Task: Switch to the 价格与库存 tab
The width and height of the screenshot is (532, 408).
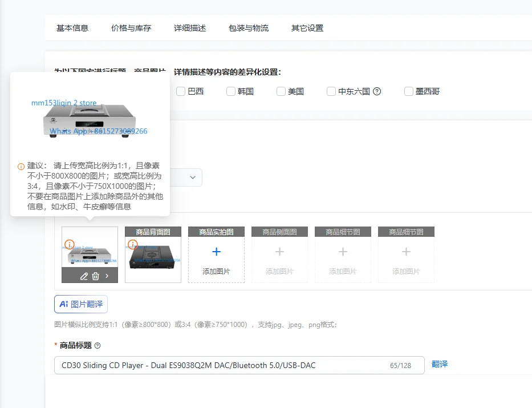Action: pyautogui.click(x=131, y=28)
